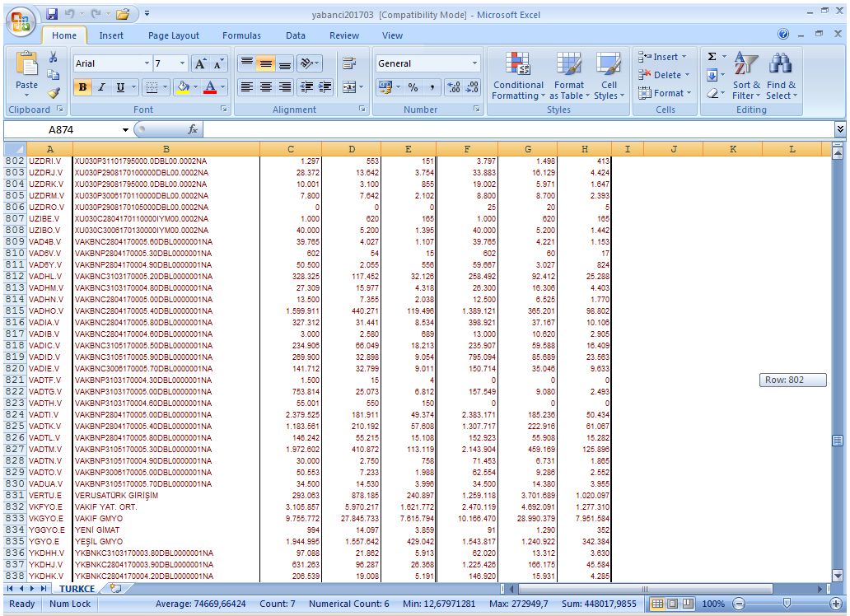Open Format as Table gallery
Viewport: 850px width, 616px height.
pos(569,76)
